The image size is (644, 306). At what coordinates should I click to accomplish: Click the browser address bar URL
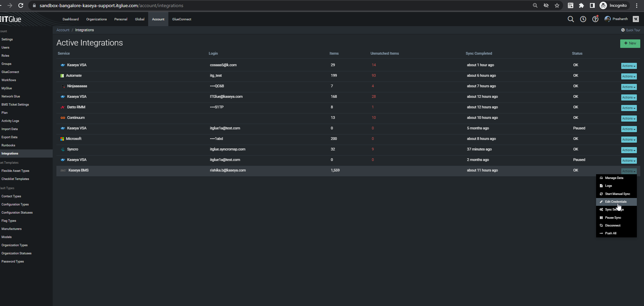pos(111,5)
